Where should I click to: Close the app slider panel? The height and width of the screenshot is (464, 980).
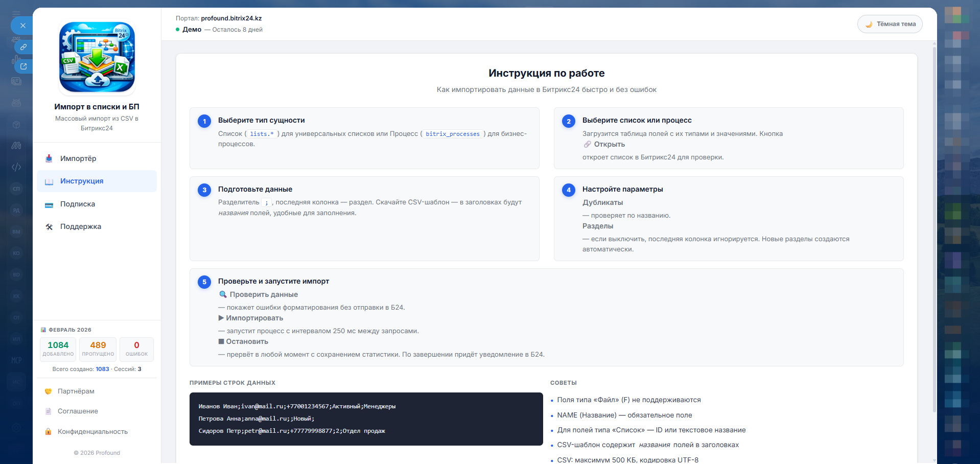22,26
